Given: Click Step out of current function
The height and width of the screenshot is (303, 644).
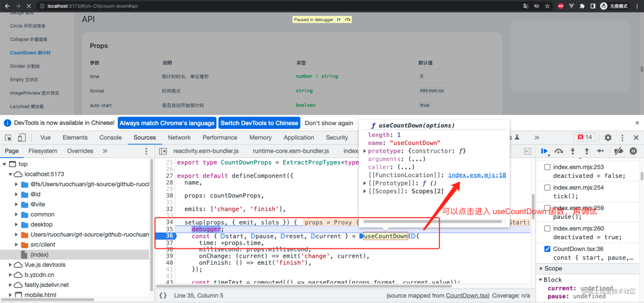Looking at the screenshot, I should point(586,151).
